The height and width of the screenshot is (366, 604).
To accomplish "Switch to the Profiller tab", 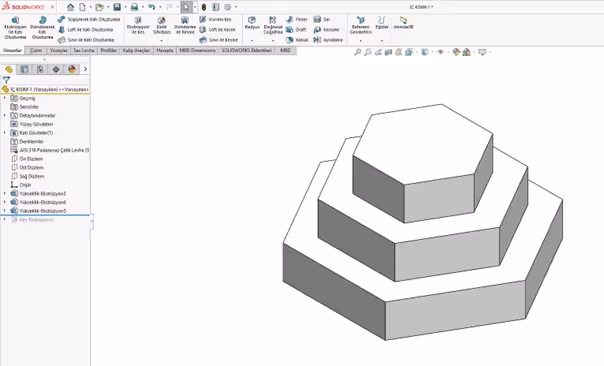I will tap(109, 50).
